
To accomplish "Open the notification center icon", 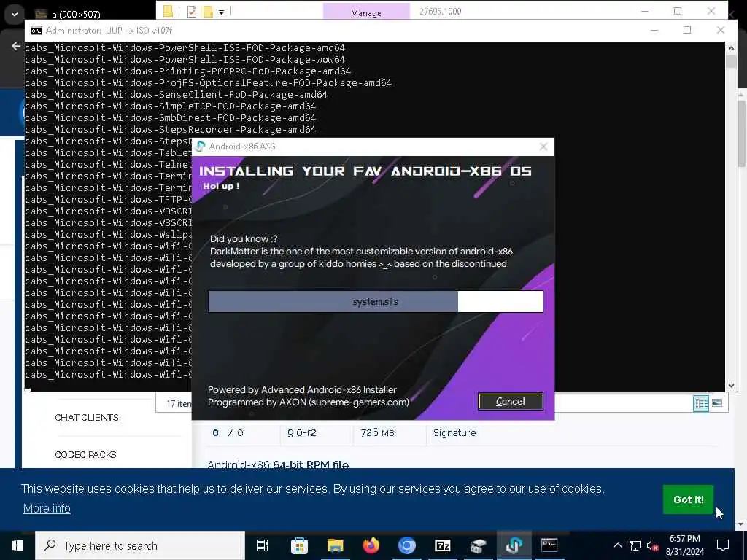I will pyautogui.click(x=723, y=545).
